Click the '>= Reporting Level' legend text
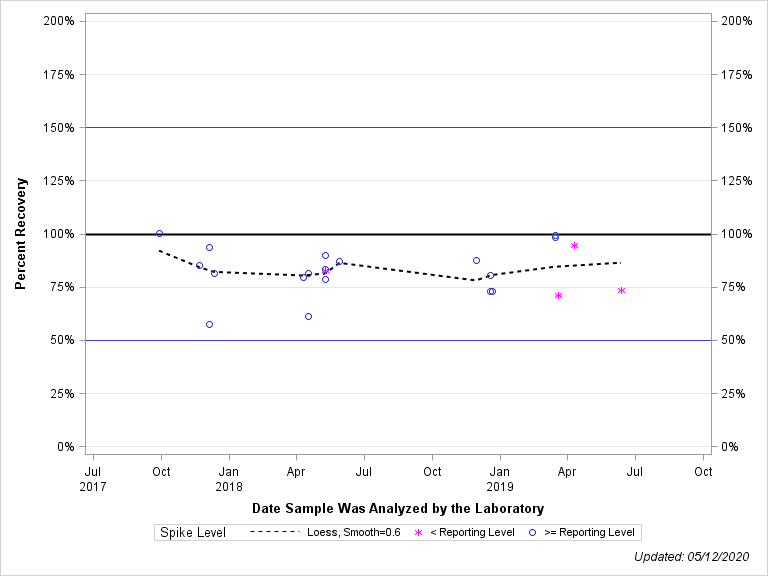768x576 pixels. pos(589,532)
